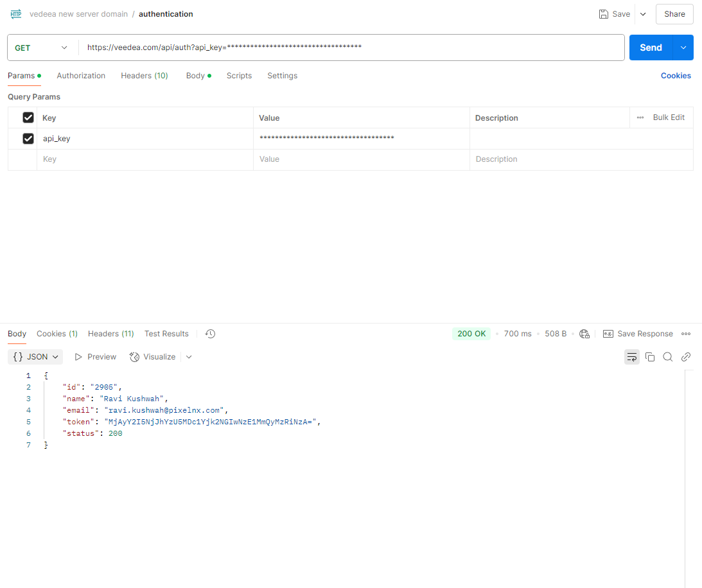702x588 pixels.
Task: Click the Preview button label
Action: (101, 357)
